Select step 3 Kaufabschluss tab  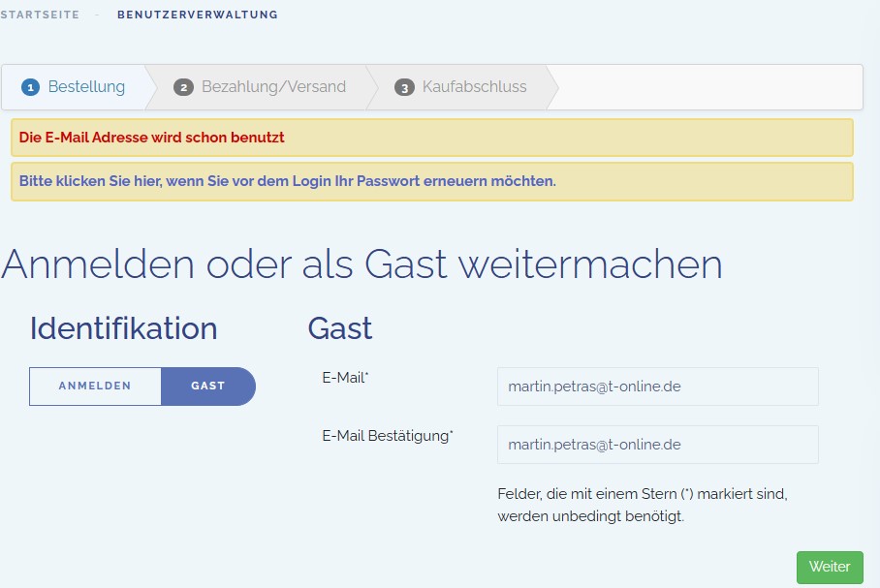click(x=461, y=87)
